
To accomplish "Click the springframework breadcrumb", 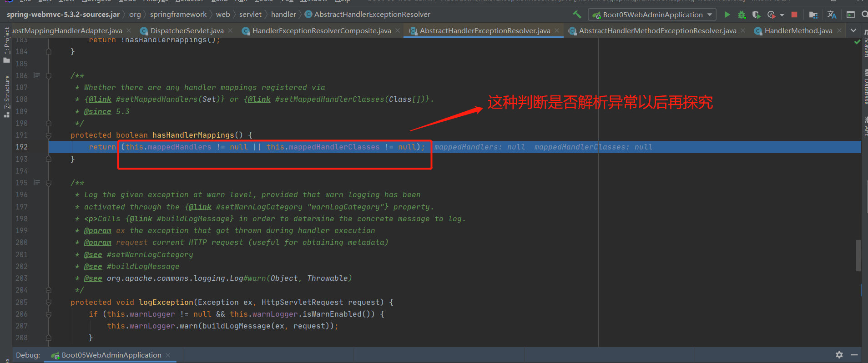I will tap(178, 15).
